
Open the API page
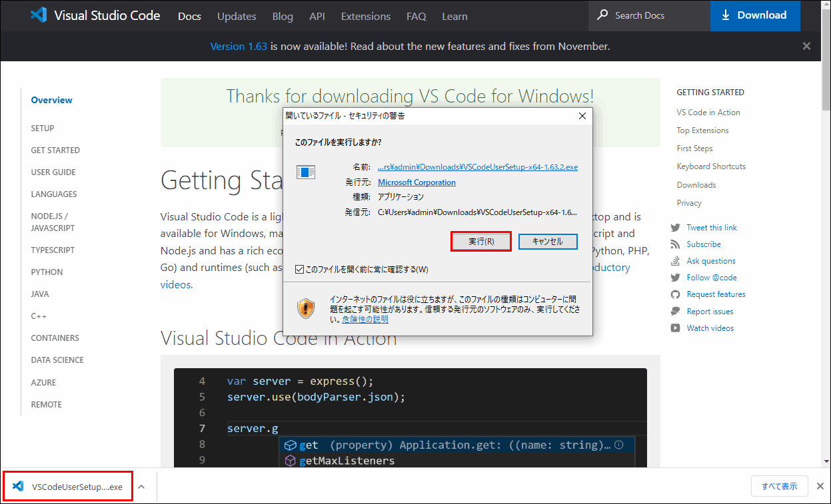(317, 16)
